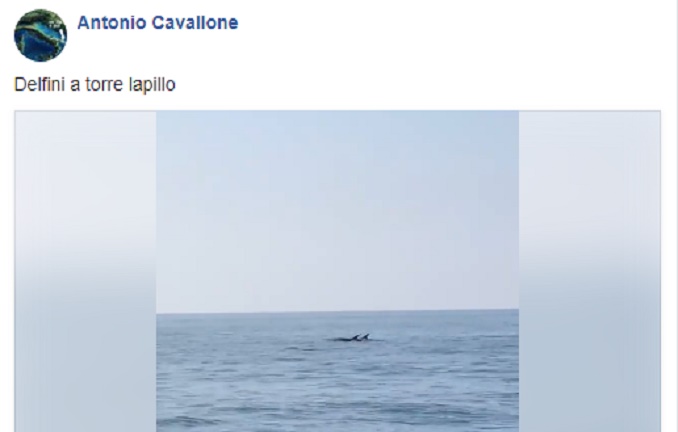The image size is (678, 432).
Task: Select the caption 'Delfini a torre lapillo'
Action: [95, 84]
